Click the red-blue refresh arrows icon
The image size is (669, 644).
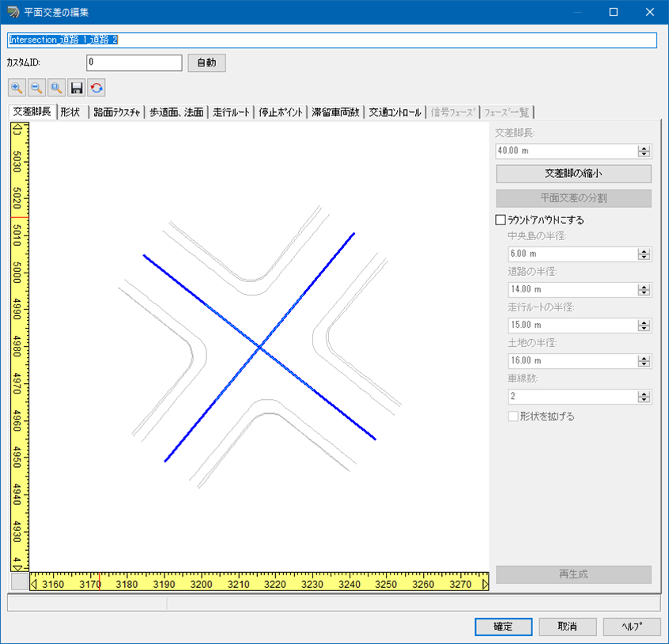click(x=96, y=88)
